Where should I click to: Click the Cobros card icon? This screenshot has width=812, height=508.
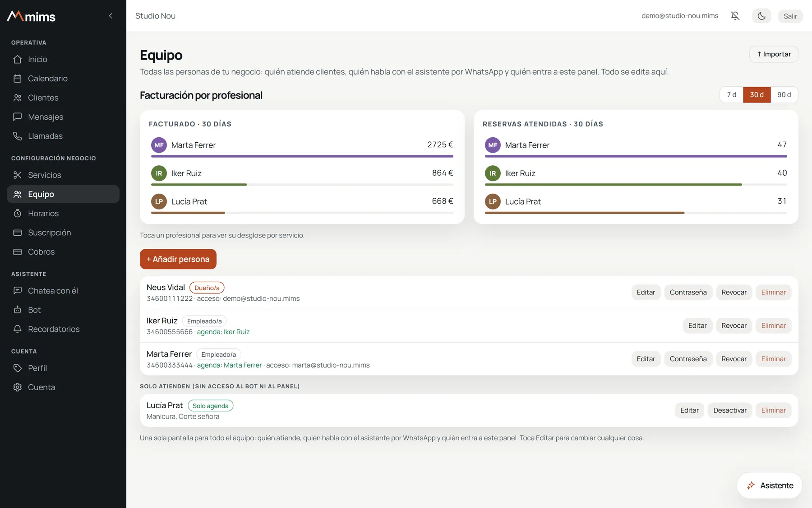pyautogui.click(x=18, y=252)
